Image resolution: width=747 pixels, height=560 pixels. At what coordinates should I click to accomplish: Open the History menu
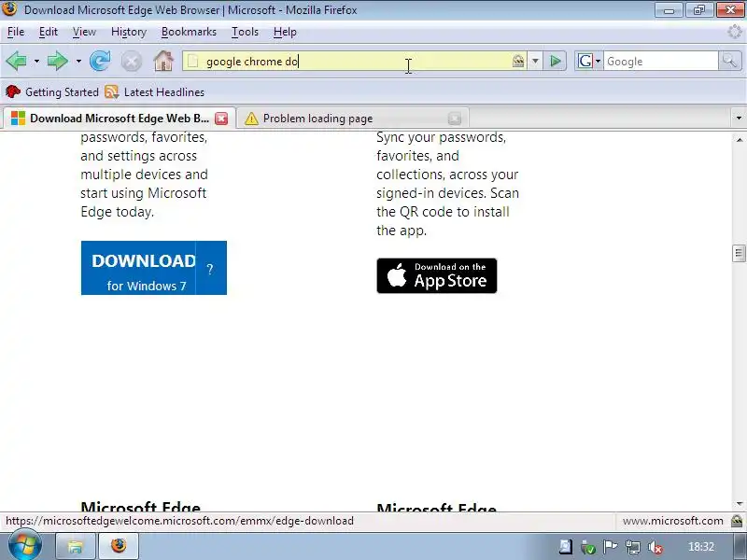tap(129, 32)
